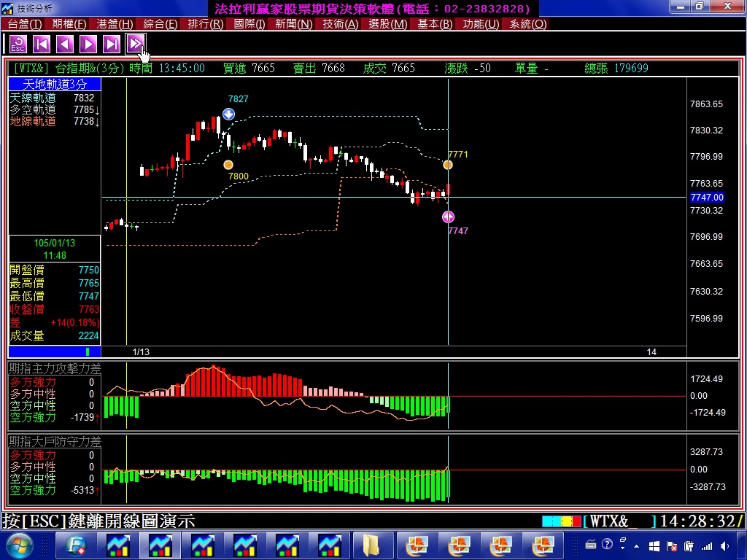Click the 收盤價 7763 row
This screenshot has height=560, width=747.
coord(55,309)
